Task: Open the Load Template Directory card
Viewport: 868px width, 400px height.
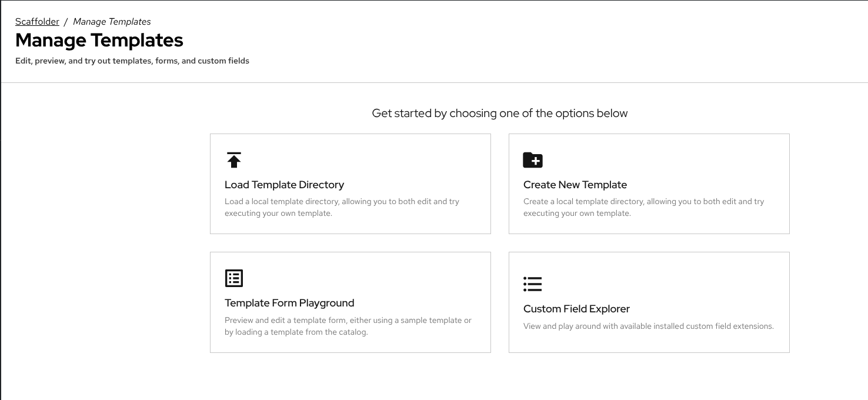Action: [x=350, y=184]
